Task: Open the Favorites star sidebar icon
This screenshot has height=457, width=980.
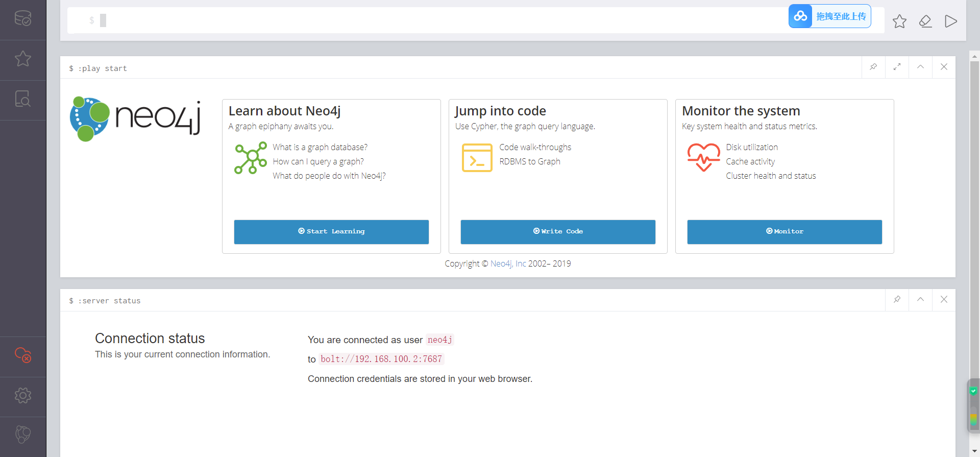Action: [x=23, y=59]
